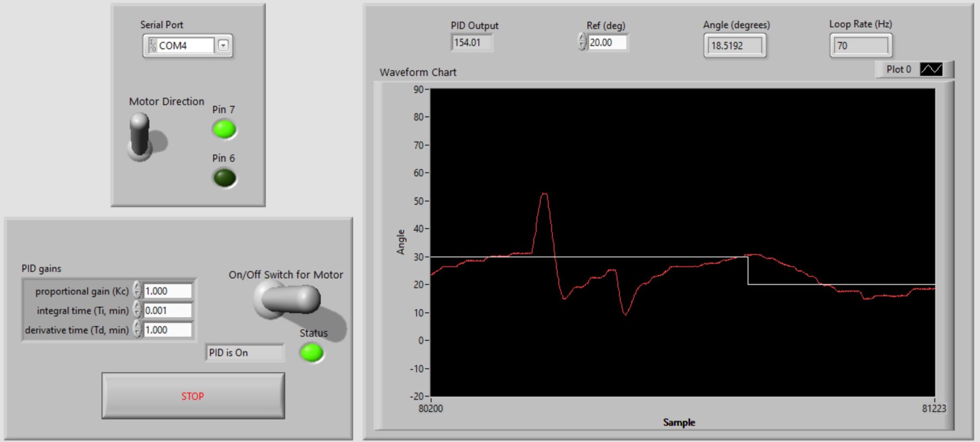Image resolution: width=980 pixels, height=442 pixels.
Task: Click the proportional gain (Kc) stepper
Action: click(137, 291)
